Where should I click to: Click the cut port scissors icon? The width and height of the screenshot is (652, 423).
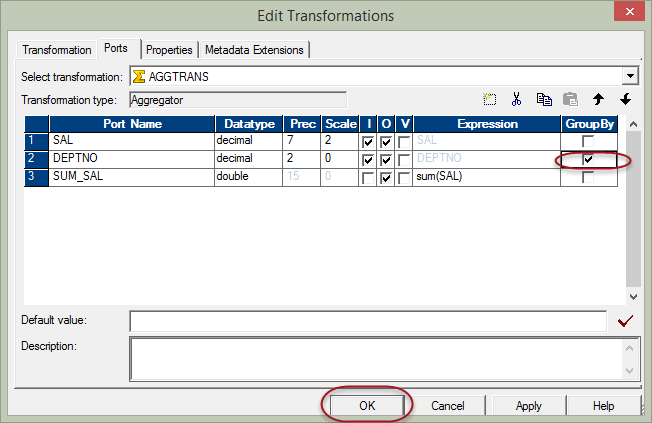point(517,99)
